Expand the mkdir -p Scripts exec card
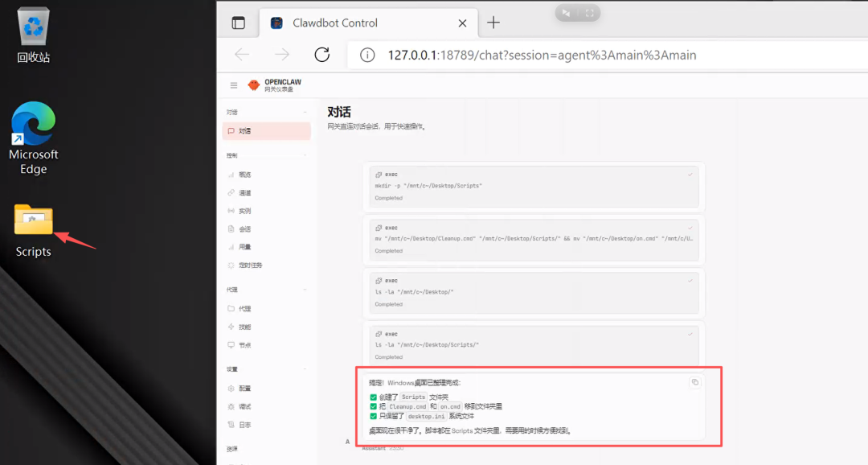This screenshot has width=868, height=465. click(x=534, y=186)
